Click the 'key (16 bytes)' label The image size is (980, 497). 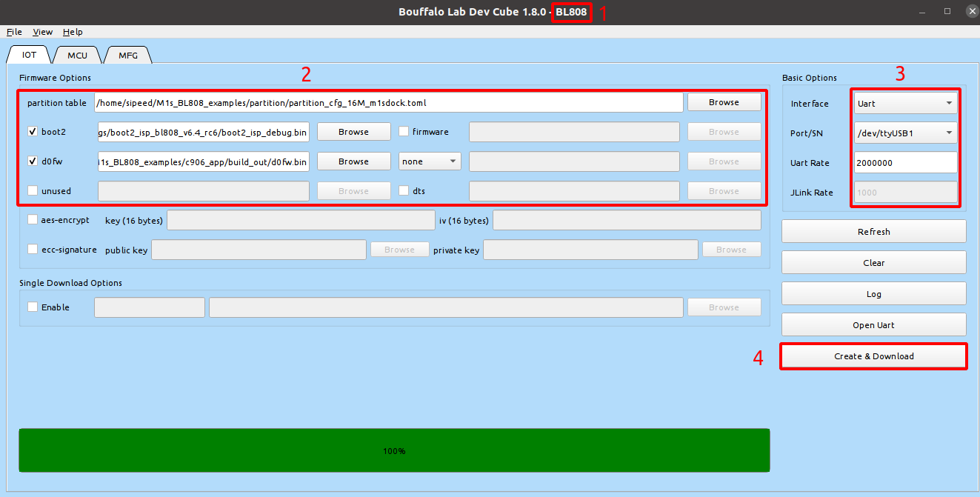point(135,221)
